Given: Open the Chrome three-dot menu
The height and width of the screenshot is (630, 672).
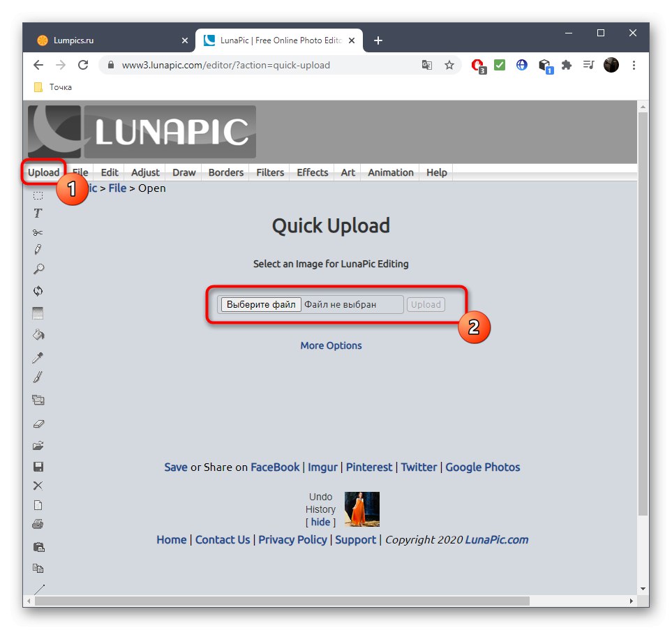Looking at the screenshot, I should pyautogui.click(x=634, y=65).
